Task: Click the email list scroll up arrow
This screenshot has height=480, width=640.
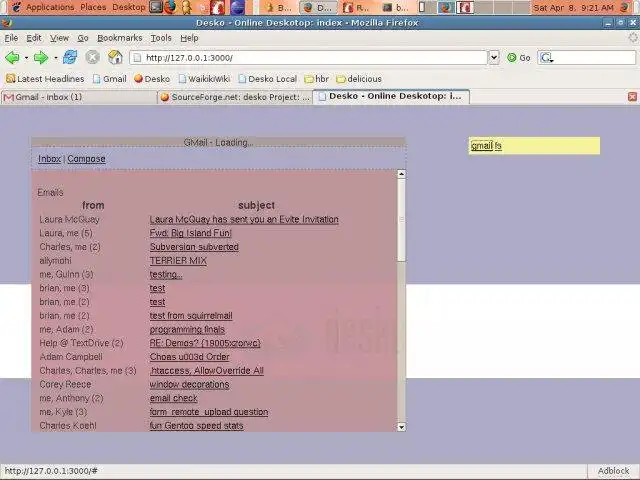Action: pyautogui.click(x=401, y=174)
